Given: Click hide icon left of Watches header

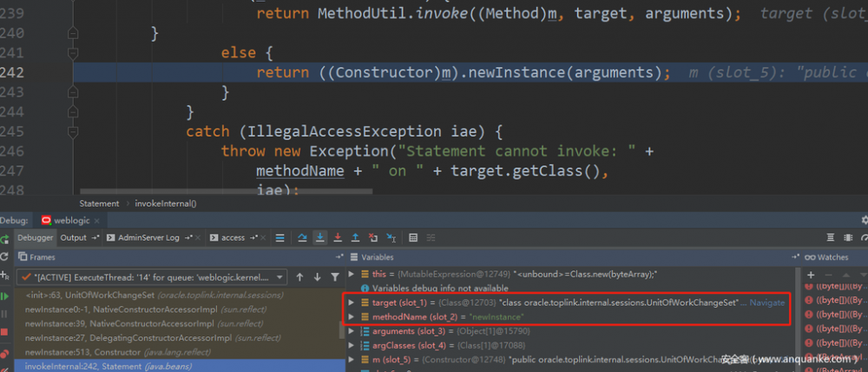Looking at the screenshot, I should 795,257.
